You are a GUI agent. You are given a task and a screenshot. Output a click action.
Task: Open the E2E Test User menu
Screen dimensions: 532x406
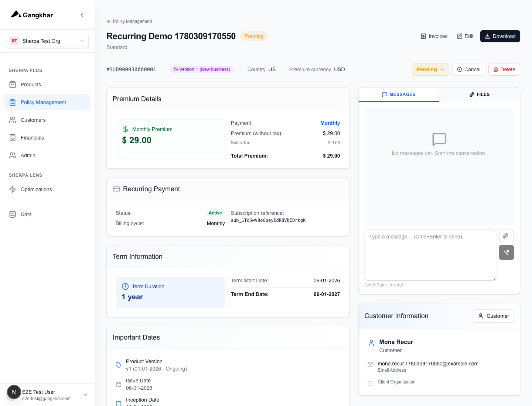[47, 395]
